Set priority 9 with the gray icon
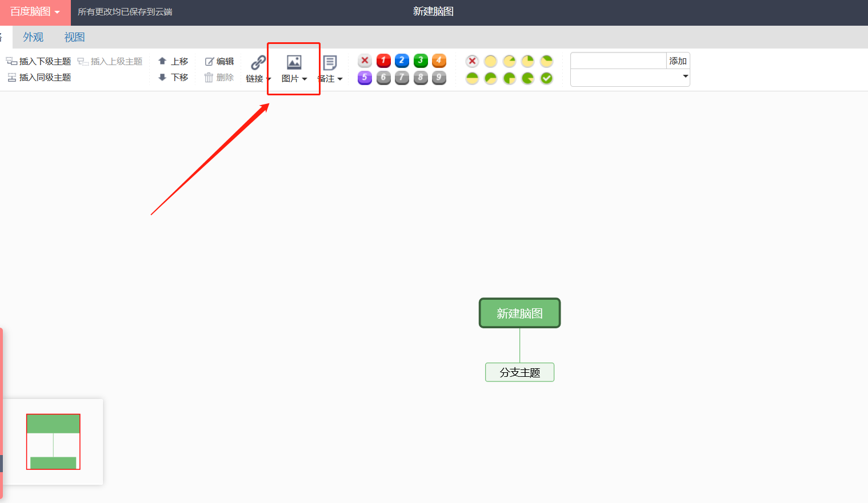 439,78
